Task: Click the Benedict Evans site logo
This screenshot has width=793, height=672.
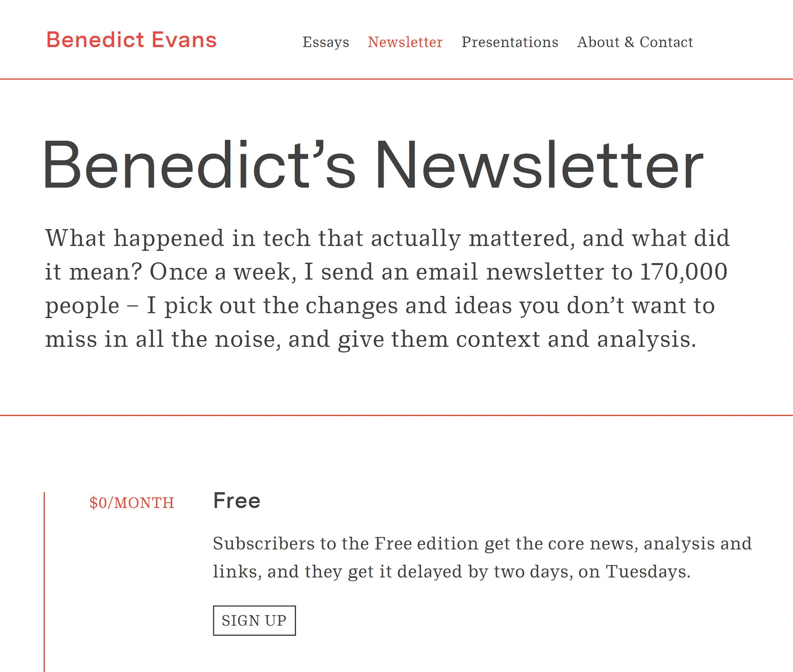Action: (x=131, y=39)
